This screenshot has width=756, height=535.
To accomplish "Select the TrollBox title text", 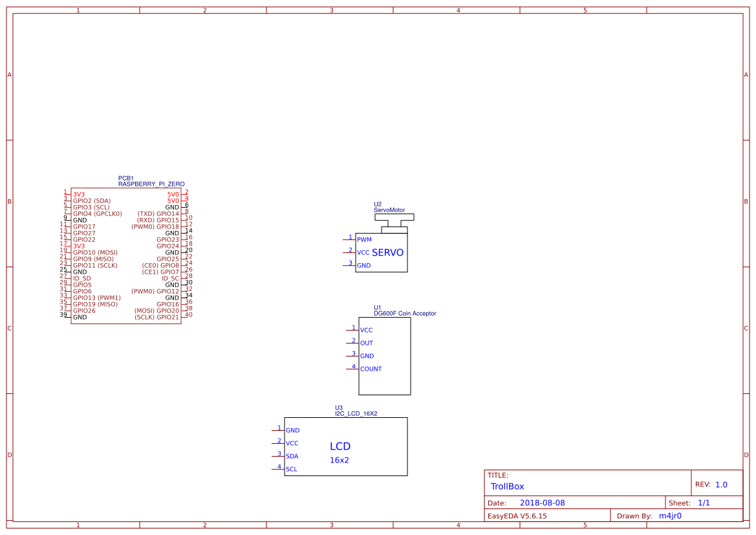I will pyautogui.click(x=507, y=486).
